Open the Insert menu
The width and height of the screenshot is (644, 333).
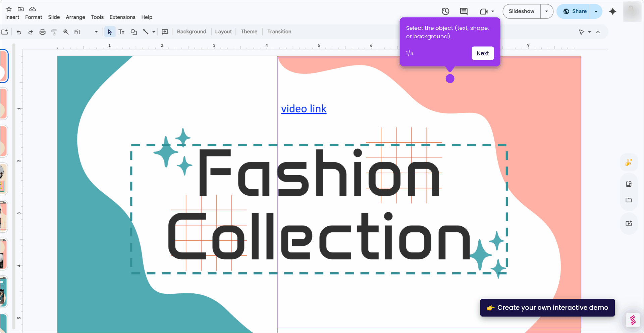(12, 17)
